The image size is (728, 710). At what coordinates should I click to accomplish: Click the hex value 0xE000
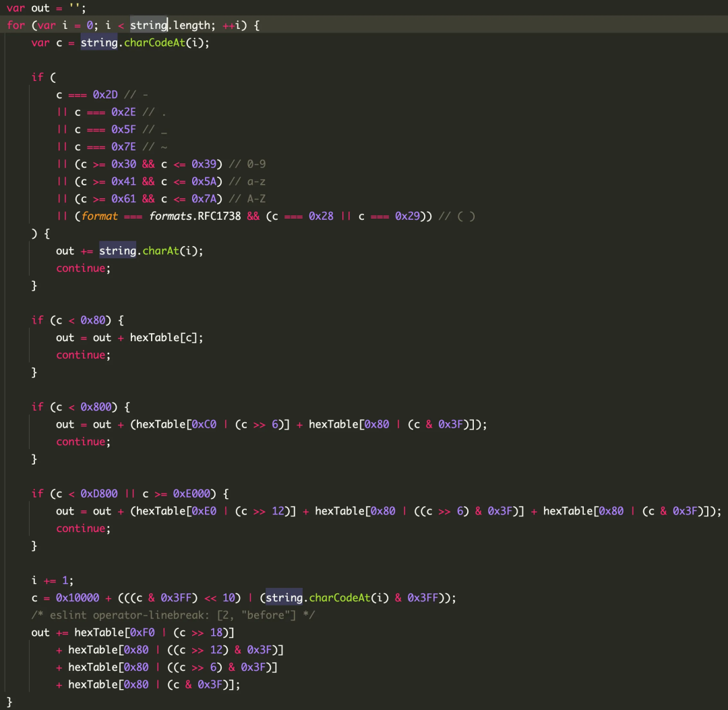191,494
